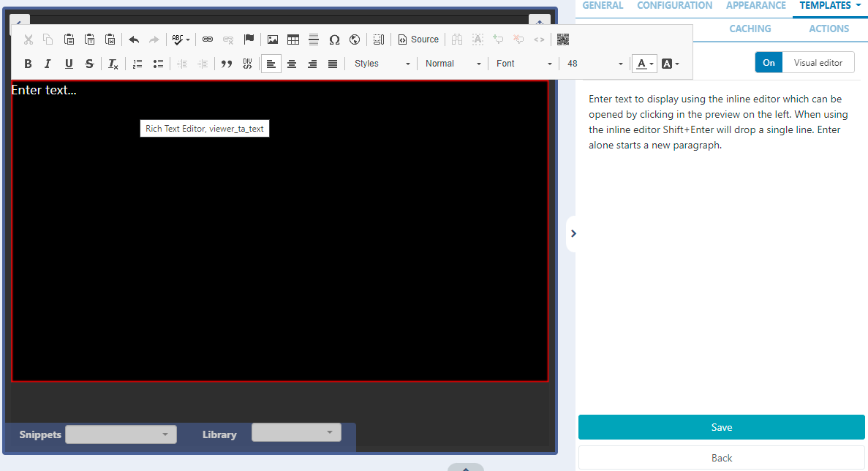Insert an image using the Image icon
Screen dimensions: 868x471
point(273,39)
